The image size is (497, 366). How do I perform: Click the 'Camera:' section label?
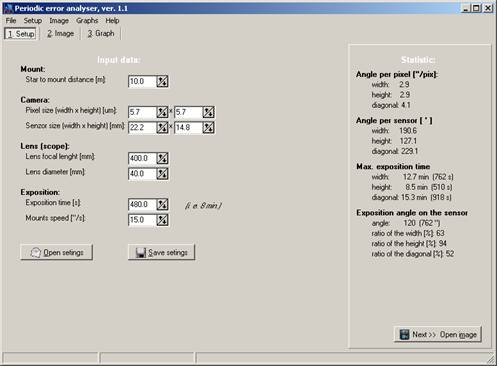[35, 100]
